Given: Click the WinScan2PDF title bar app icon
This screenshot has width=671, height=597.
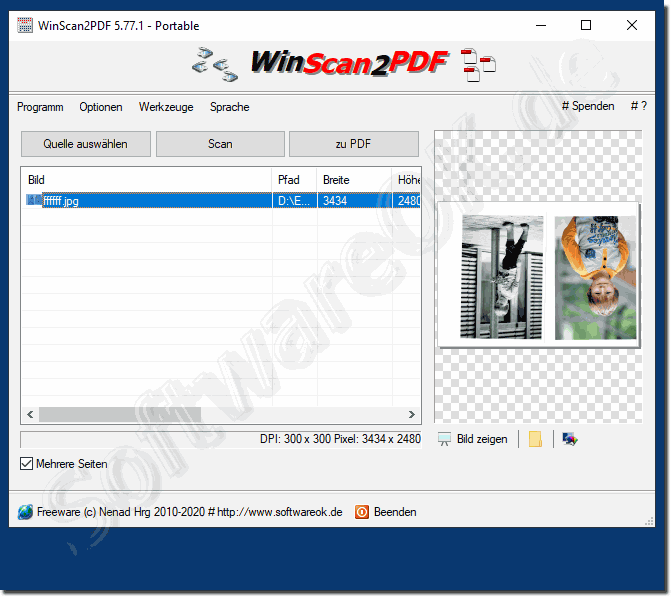Looking at the screenshot, I should coord(25,25).
